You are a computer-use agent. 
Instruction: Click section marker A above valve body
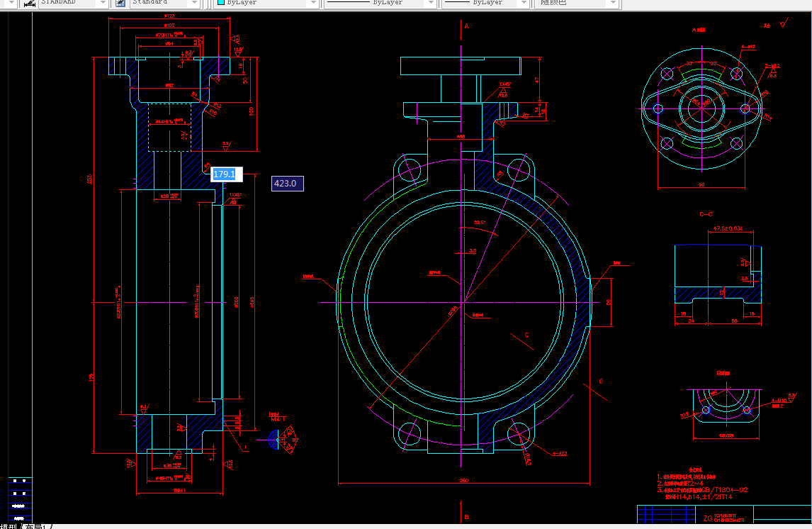(467, 26)
